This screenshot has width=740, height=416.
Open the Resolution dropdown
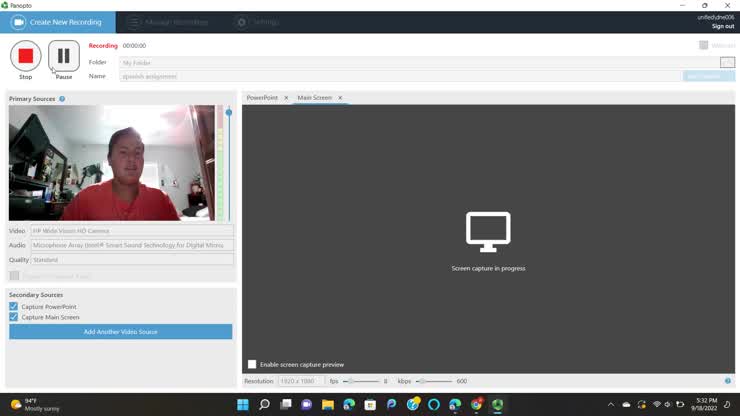click(301, 381)
